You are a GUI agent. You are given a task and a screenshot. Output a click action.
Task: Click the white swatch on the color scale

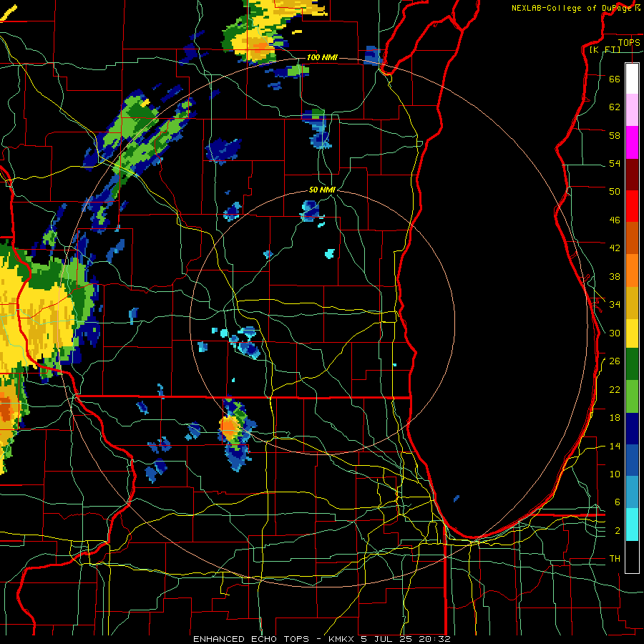[x=632, y=79]
